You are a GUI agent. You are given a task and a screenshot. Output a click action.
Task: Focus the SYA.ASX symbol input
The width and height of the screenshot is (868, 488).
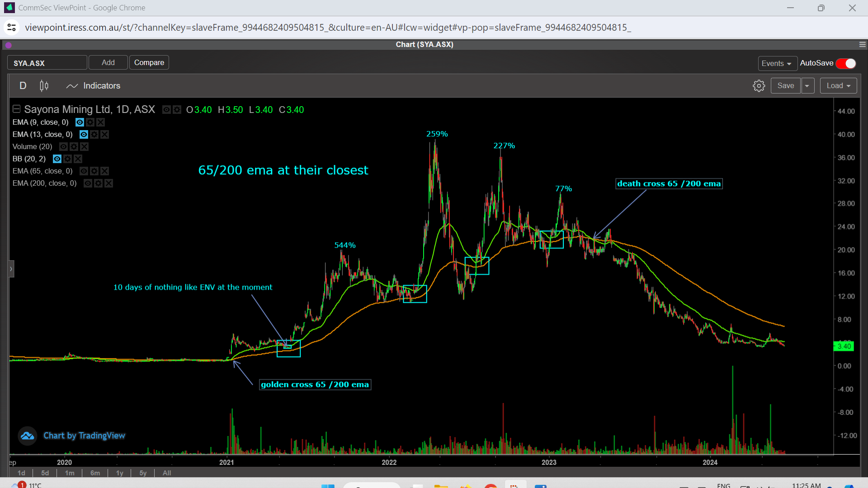pos(47,63)
